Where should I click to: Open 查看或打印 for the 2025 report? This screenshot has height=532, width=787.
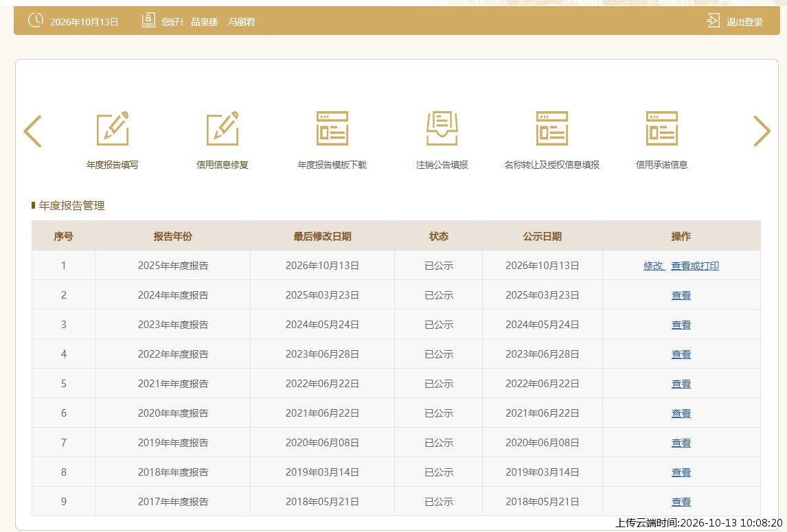[695, 266]
